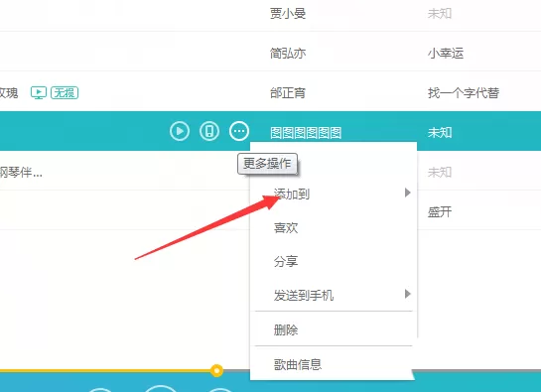The image size is (541, 392).
Task: Choose 分享 in the context menu
Action: (x=286, y=261)
